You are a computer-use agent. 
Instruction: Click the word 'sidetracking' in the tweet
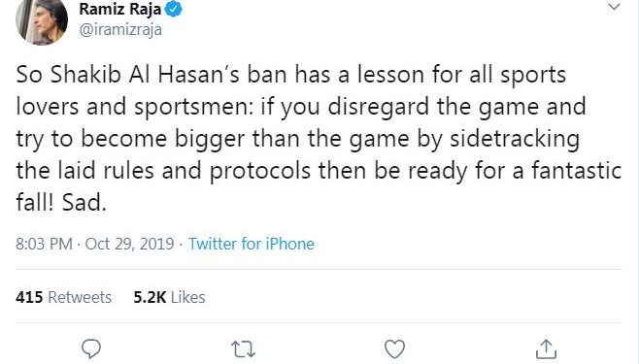[x=515, y=139]
